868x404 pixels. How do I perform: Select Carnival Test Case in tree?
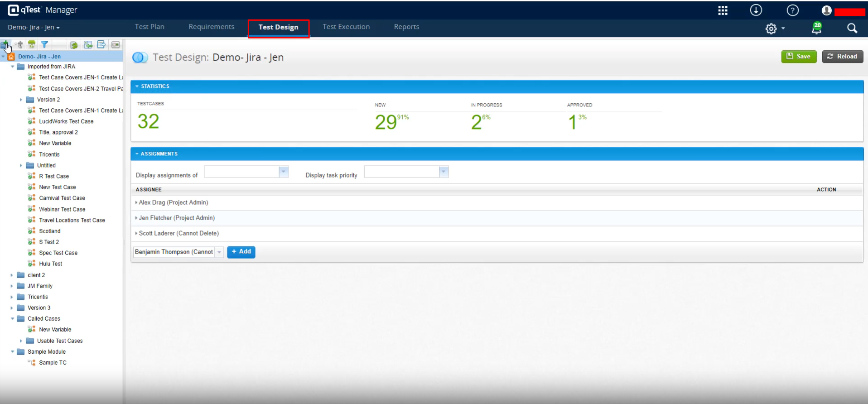coord(62,198)
